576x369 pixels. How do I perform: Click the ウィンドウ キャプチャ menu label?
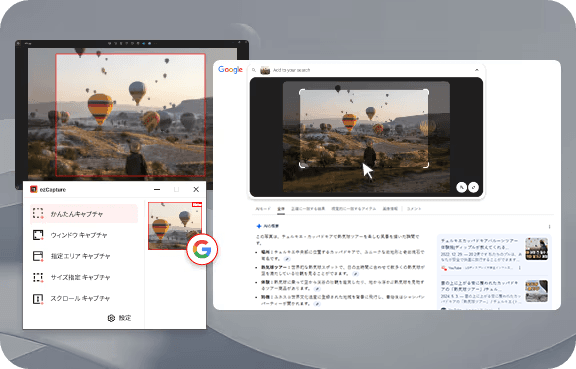[x=79, y=235]
